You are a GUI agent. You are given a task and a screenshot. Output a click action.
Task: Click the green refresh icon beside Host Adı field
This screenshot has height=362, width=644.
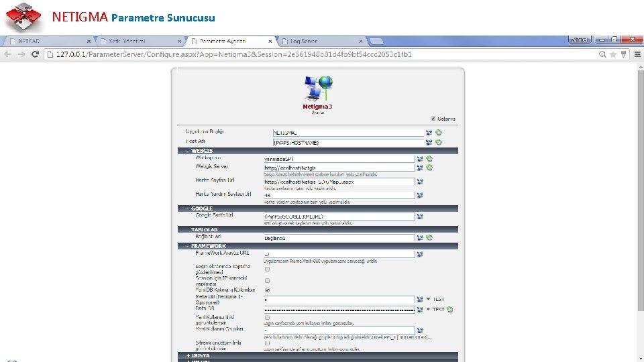point(439,142)
